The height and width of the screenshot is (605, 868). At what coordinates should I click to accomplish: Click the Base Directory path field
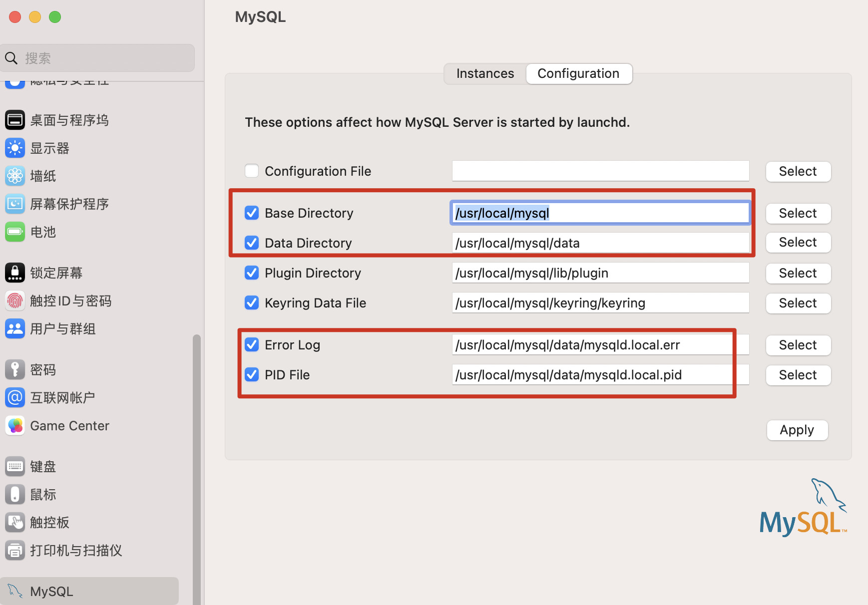click(600, 213)
